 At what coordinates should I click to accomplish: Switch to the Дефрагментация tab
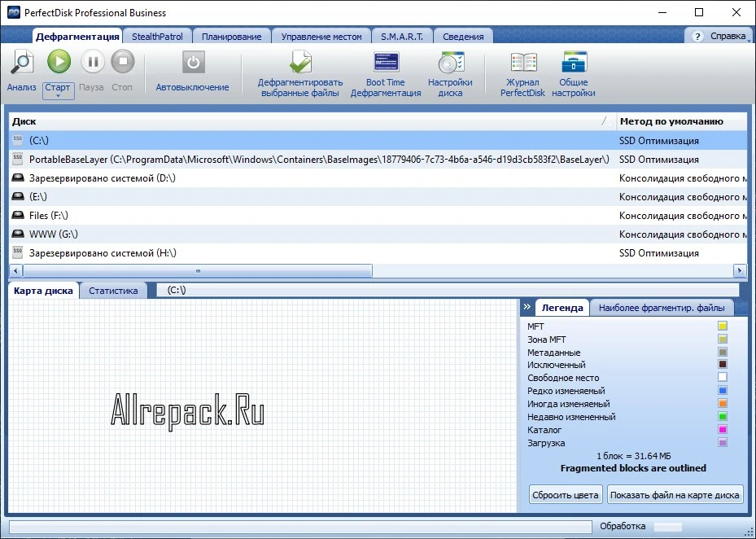77,37
